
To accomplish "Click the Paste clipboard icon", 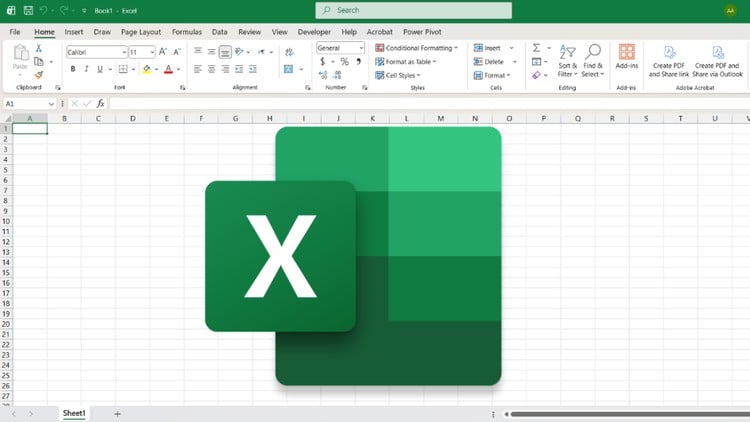I will tap(20, 52).
